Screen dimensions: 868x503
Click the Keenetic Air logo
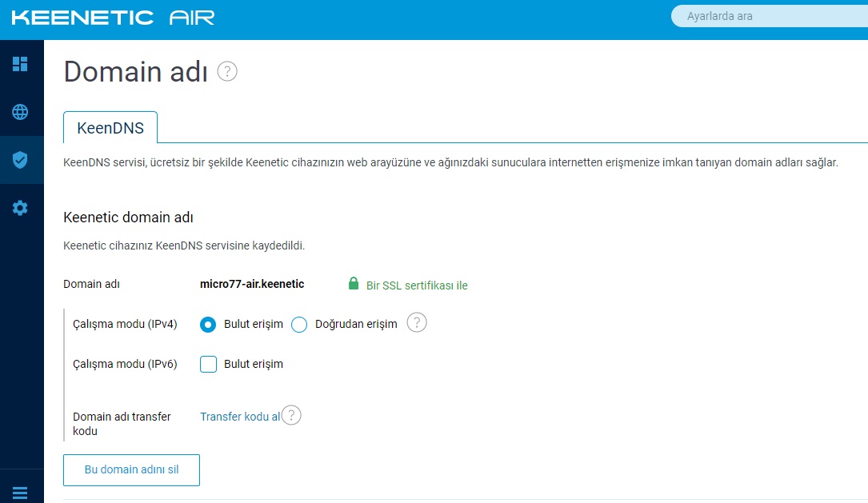click(x=113, y=18)
